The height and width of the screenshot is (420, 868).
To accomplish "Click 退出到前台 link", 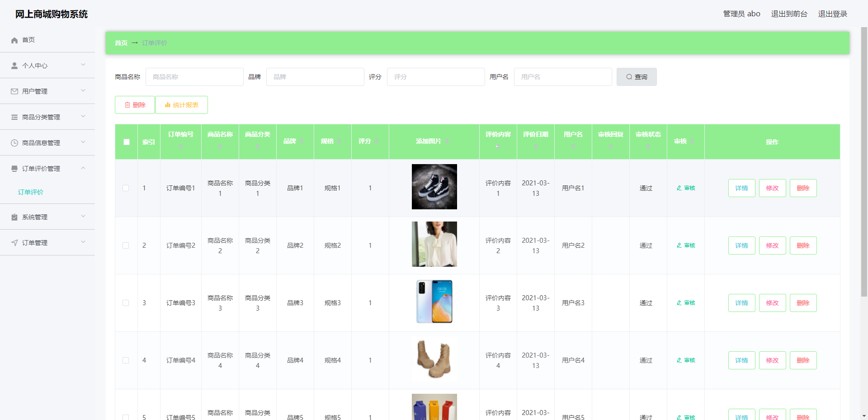I will click(x=789, y=14).
